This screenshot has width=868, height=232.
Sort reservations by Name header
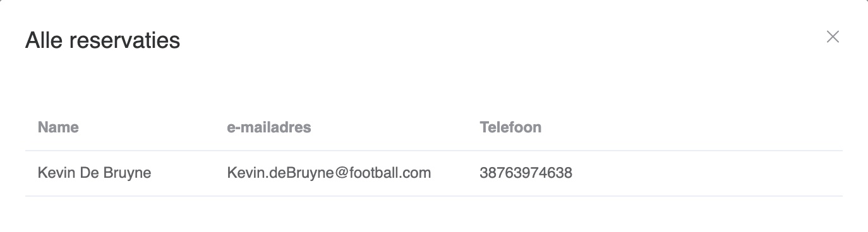click(x=58, y=127)
